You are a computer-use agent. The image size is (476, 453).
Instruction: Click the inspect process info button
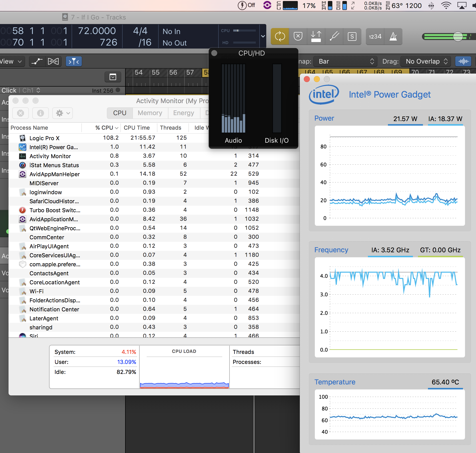click(x=40, y=113)
